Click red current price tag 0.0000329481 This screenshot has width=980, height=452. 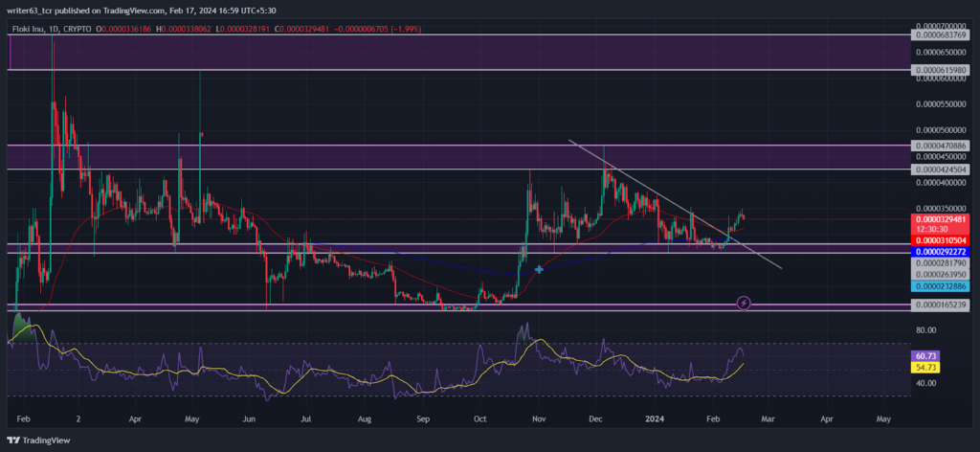tap(940, 219)
